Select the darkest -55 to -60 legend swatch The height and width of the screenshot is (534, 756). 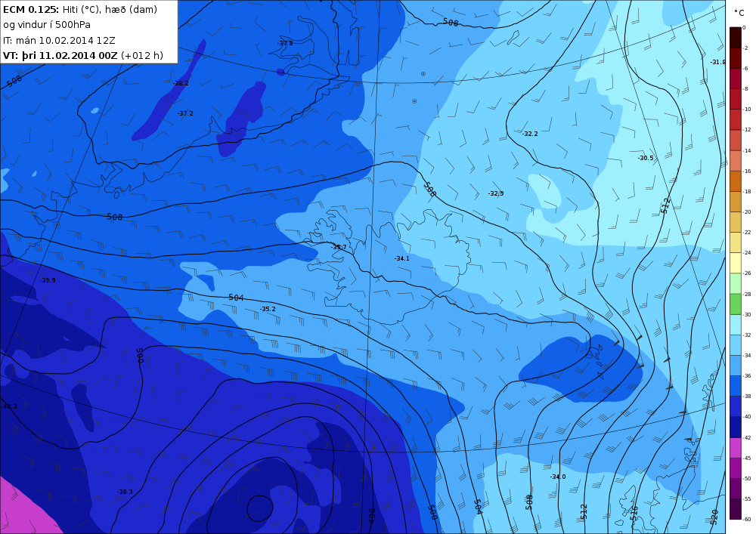(x=736, y=509)
